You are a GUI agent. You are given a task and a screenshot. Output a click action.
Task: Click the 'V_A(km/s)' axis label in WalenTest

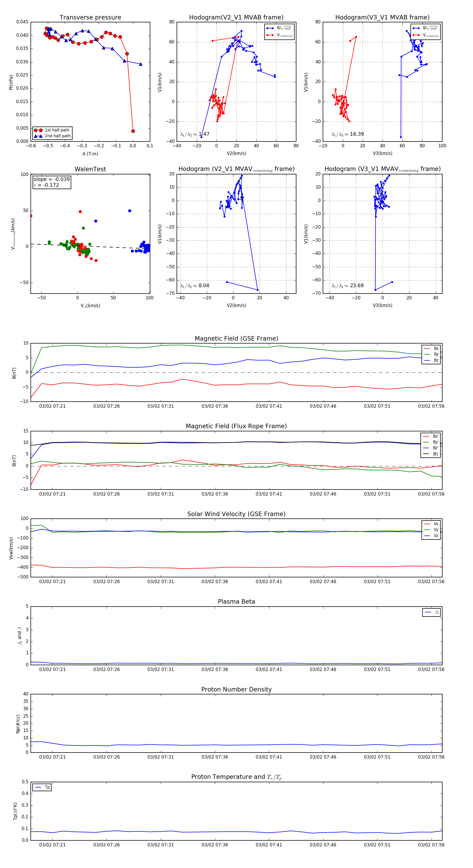tap(90, 306)
